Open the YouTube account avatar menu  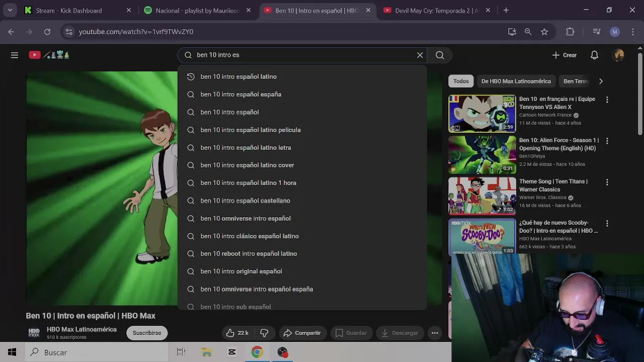[x=619, y=55]
